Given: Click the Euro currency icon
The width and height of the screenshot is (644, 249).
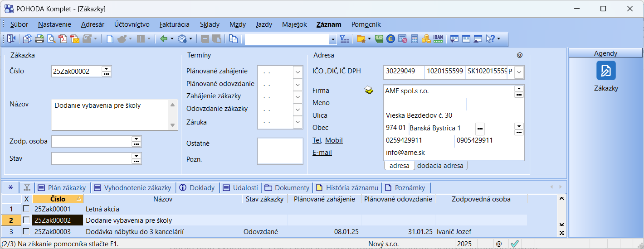Looking at the screenshot, I should [x=390, y=39].
